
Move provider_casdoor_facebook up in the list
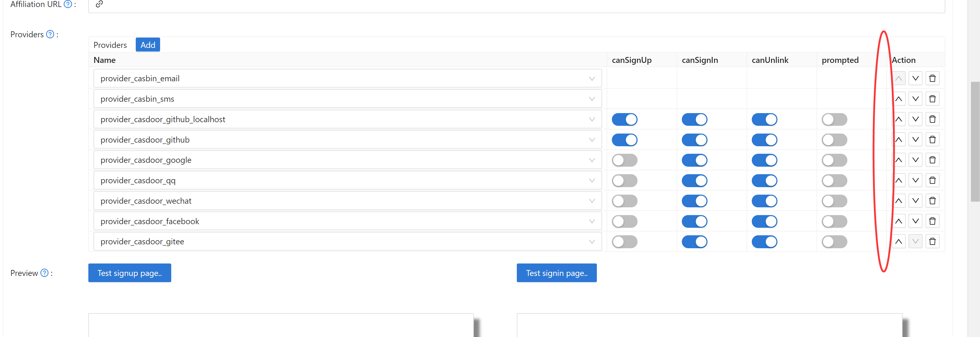tap(899, 221)
